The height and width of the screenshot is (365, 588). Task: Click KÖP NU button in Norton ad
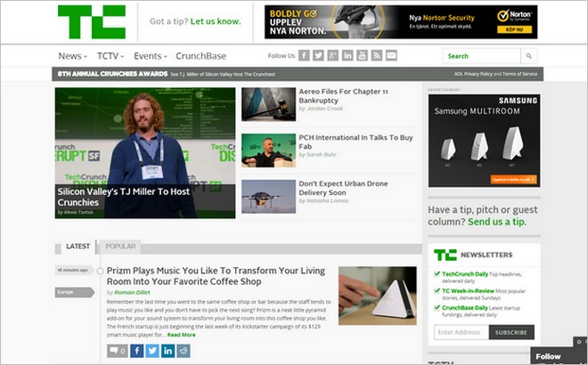point(515,29)
